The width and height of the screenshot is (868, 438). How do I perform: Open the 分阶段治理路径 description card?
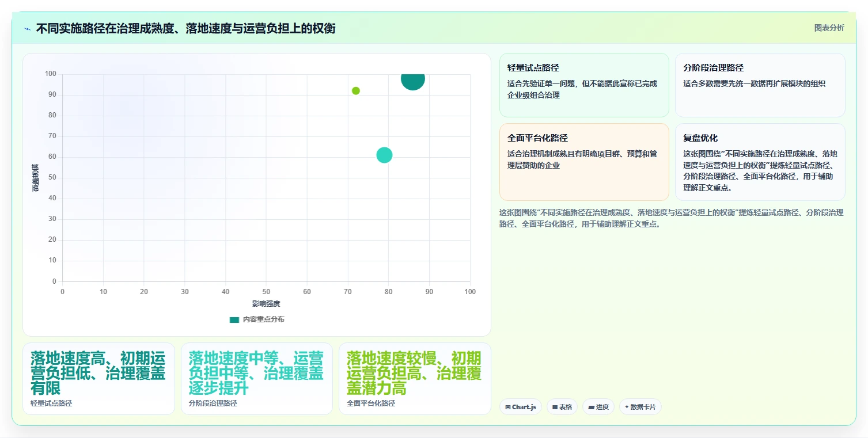pos(760,85)
